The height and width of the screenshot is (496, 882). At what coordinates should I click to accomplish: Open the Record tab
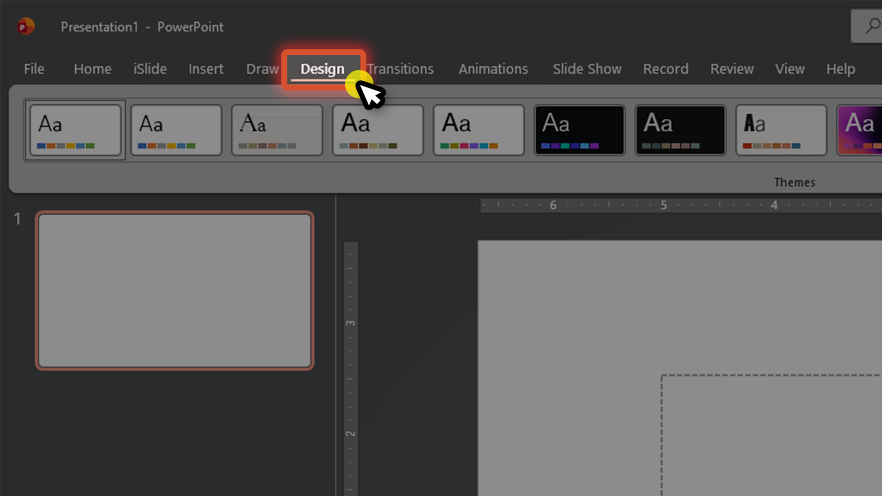pos(665,69)
